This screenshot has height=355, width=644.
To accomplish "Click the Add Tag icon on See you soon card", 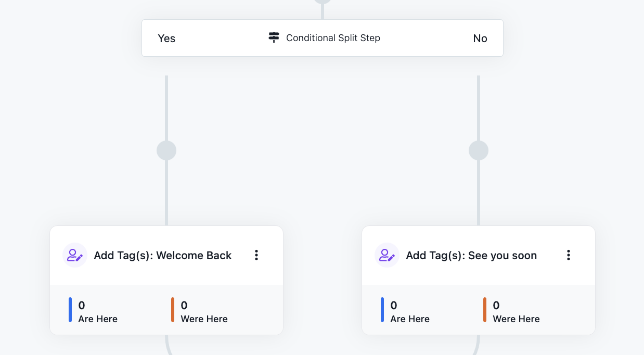I will (x=387, y=255).
